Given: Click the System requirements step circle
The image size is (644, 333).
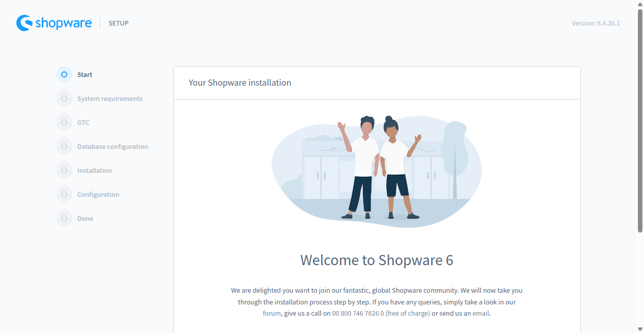Looking at the screenshot, I should point(64,98).
